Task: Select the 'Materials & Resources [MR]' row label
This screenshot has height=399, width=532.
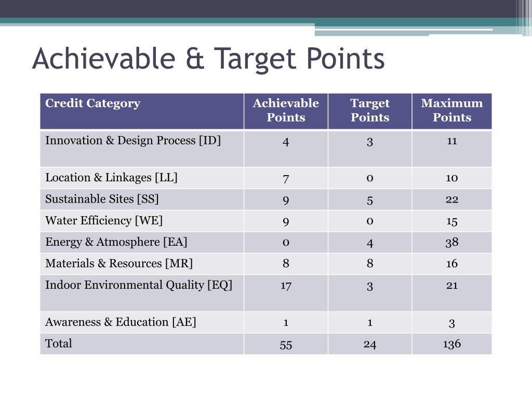Action: pos(119,263)
